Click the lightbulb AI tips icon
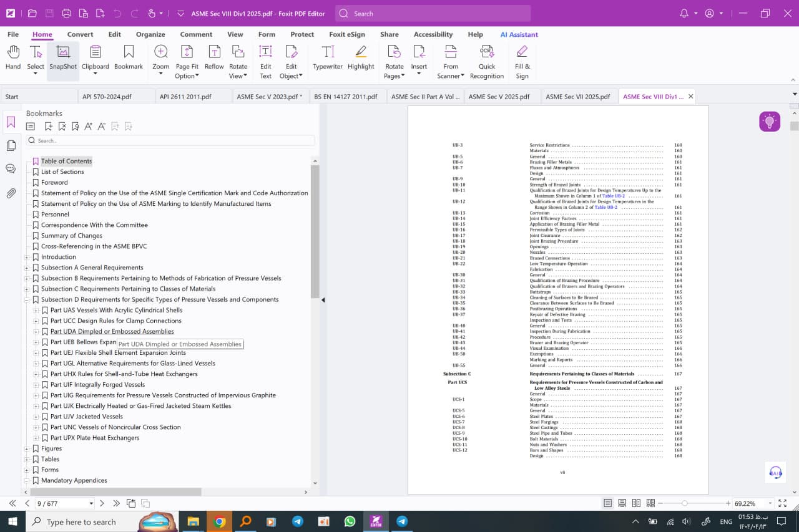 click(770, 121)
